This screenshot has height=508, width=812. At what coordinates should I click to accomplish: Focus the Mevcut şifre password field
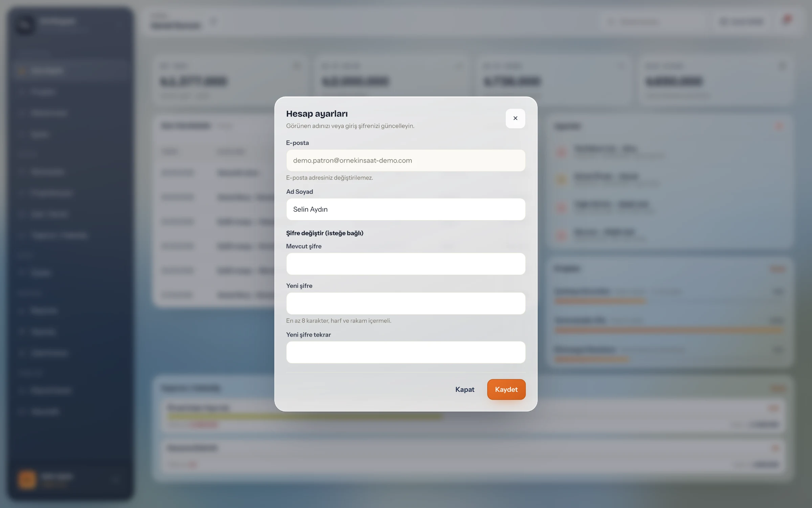click(406, 264)
